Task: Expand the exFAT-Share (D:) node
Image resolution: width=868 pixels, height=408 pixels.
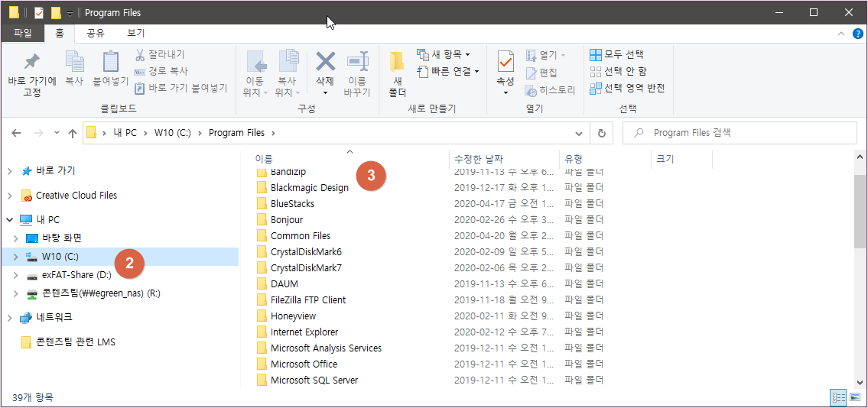Action: tap(15, 275)
